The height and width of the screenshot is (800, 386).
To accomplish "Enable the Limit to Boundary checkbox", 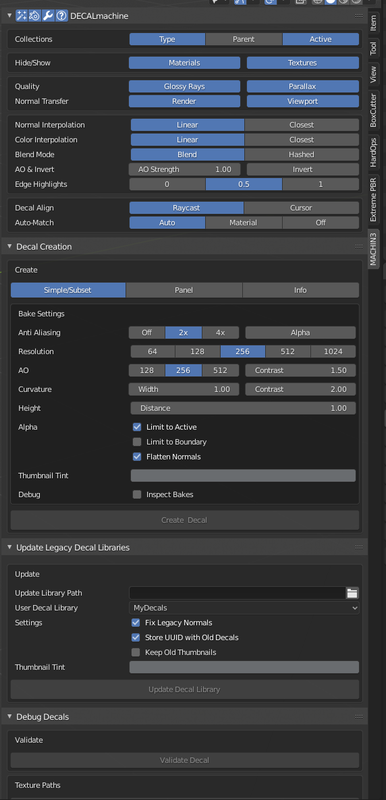I will tap(137, 442).
